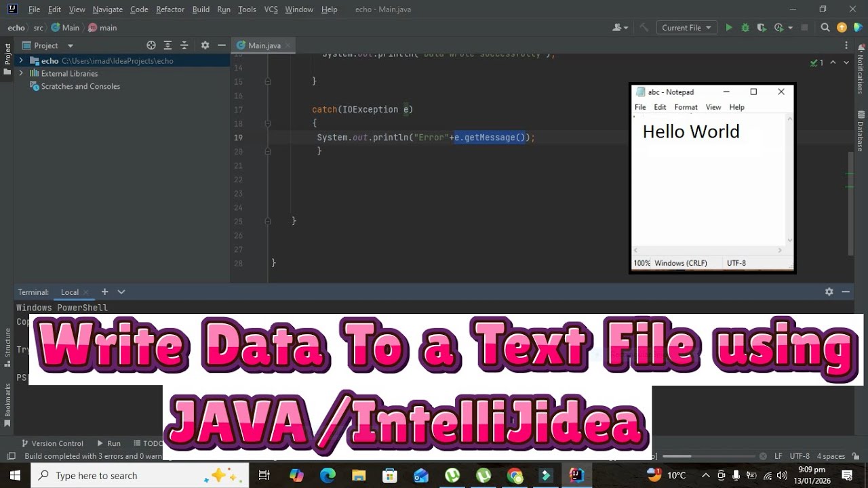Click the LF line separator indicator
Viewport: 868px width, 488px height.
778,456
